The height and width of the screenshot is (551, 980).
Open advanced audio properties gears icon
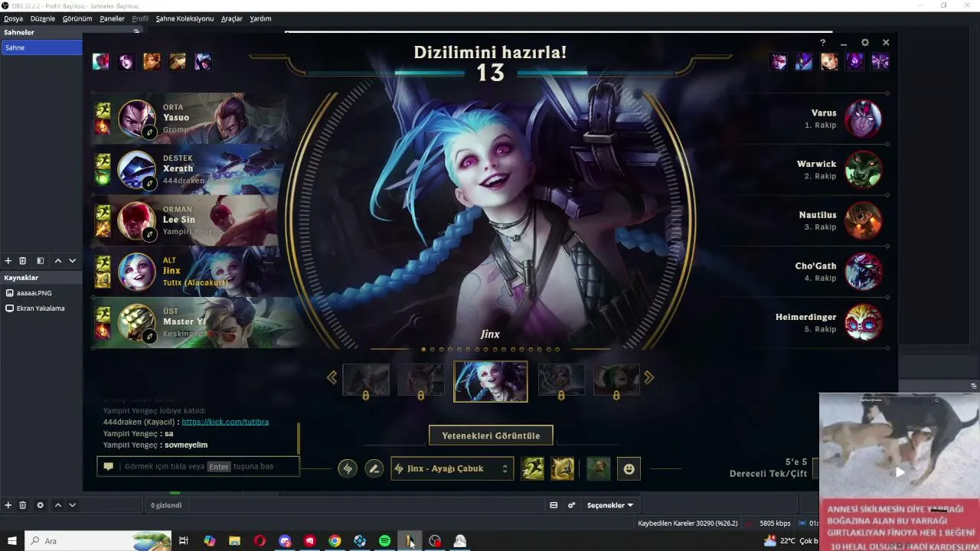571,505
